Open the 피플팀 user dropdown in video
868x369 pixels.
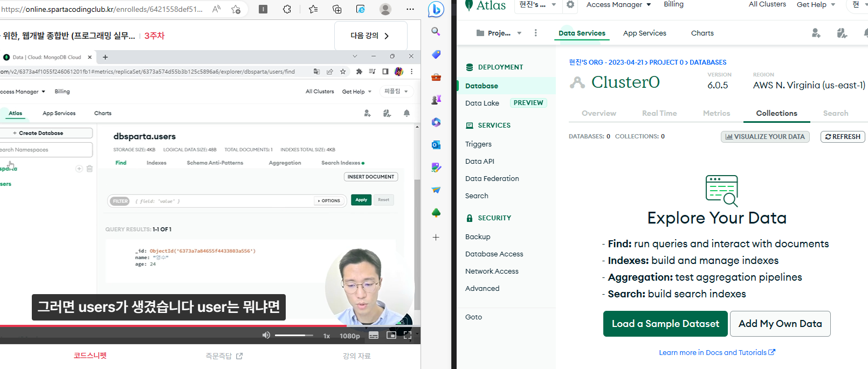[x=396, y=91]
